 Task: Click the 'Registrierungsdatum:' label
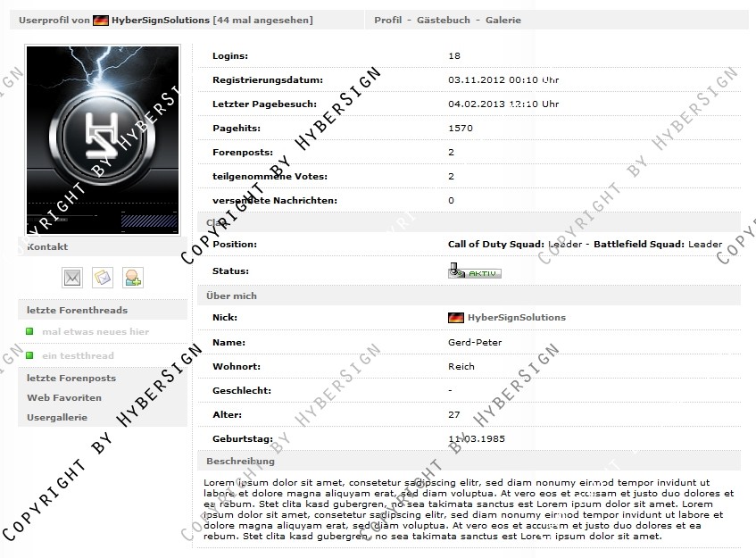pyautogui.click(x=268, y=80)
